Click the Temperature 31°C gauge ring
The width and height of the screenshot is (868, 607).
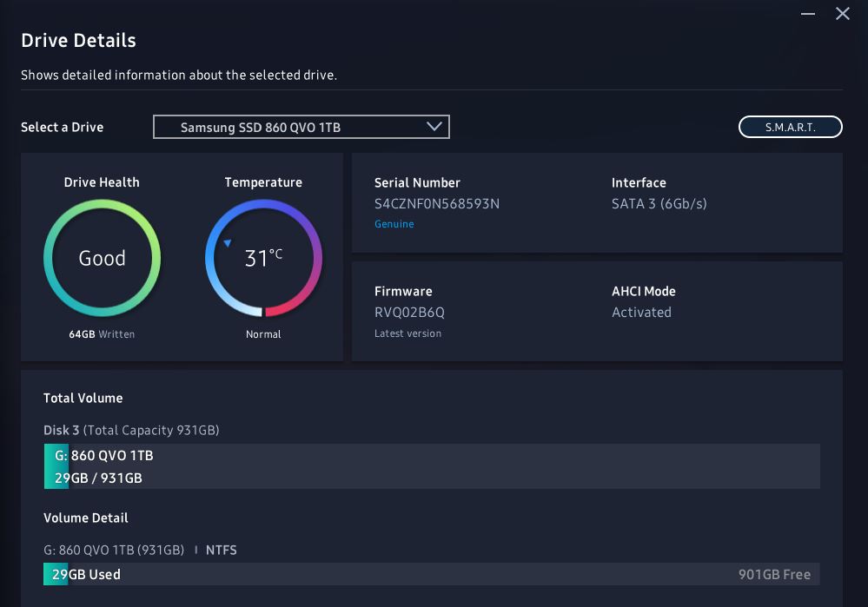tap(263, 258)
